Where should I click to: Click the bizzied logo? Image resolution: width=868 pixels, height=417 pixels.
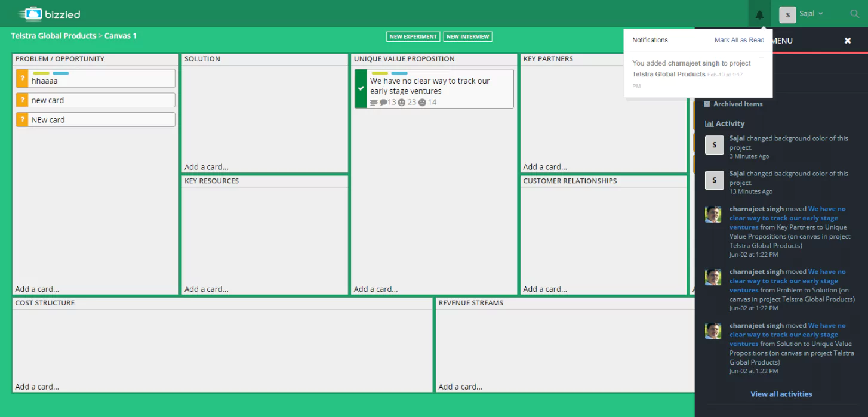49,14
